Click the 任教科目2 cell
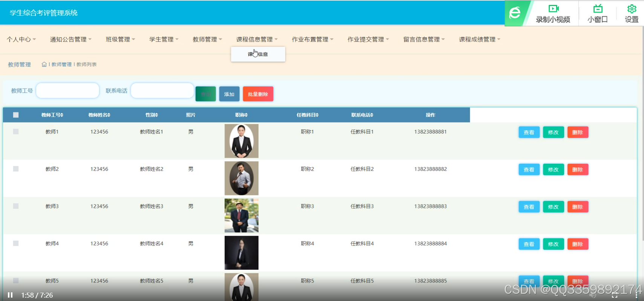This screenshot has width=644, height=301. (362, 169)
